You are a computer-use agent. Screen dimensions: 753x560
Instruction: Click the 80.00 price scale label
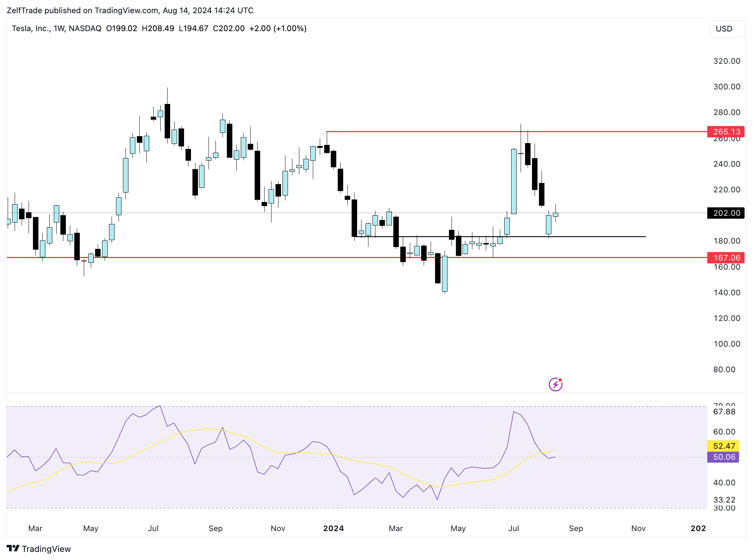point(724,369)
